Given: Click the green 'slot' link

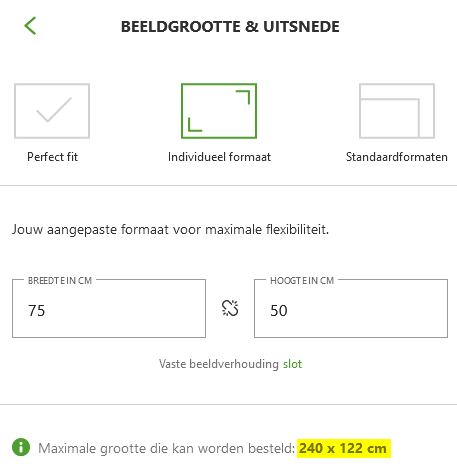Looking at the screenshot, I should coord(293,364).
